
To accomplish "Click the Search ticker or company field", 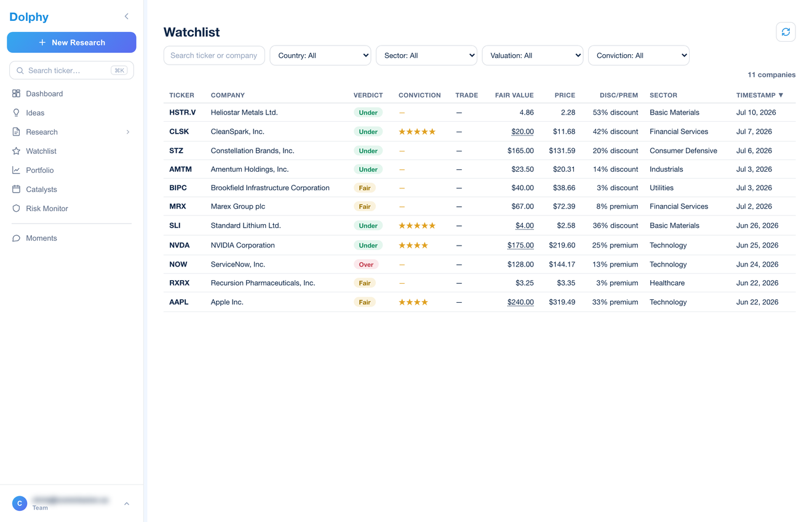I will point(214,55).
